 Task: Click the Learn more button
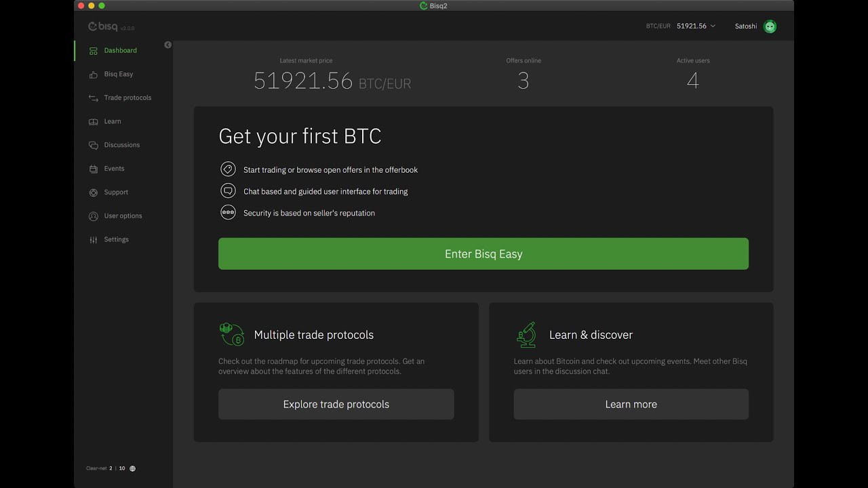[631, 404]
